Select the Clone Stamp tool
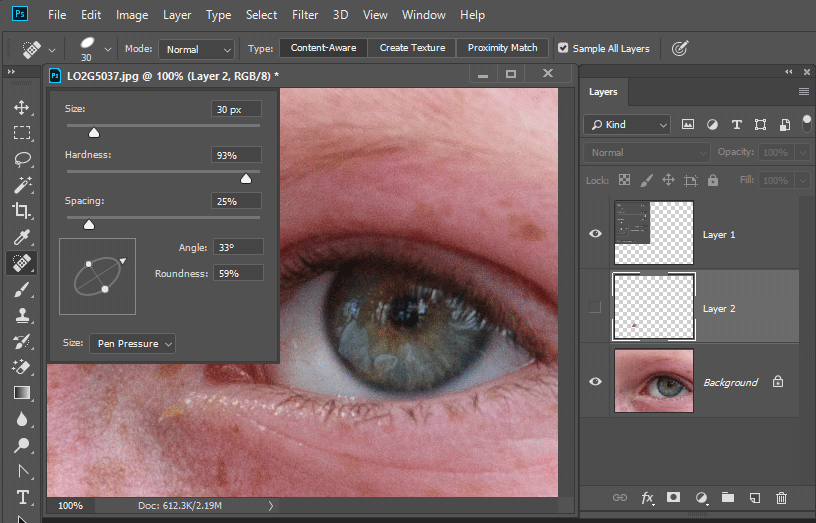This screenshot has height=523, width=816. tap(22, 315)
